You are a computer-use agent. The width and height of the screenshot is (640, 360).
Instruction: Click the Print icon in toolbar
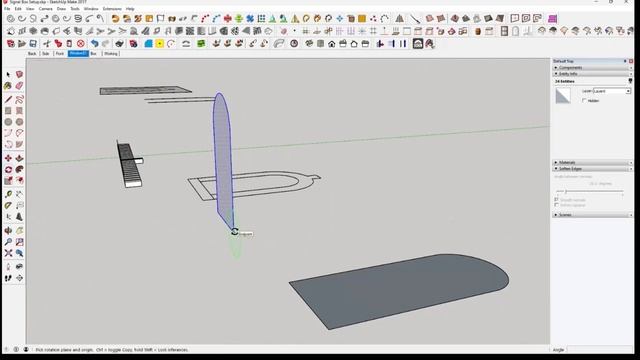point(119,44)
